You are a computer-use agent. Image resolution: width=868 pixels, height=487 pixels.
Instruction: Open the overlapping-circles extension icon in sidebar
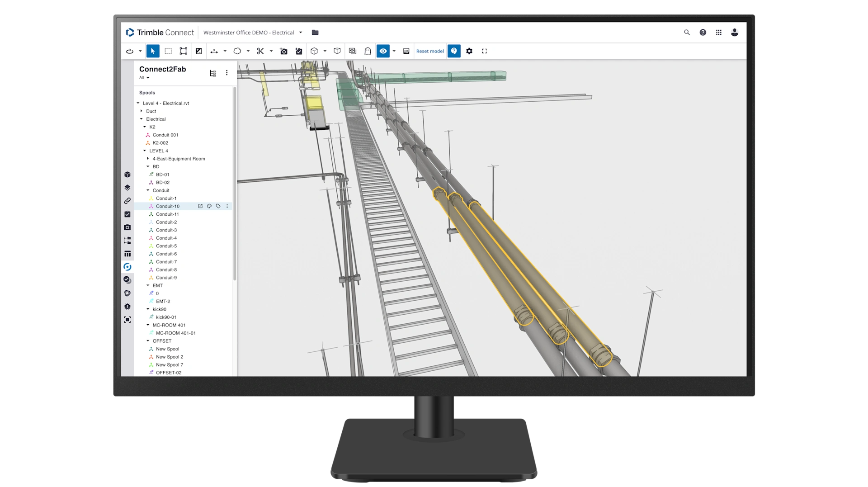pos(127,293)
